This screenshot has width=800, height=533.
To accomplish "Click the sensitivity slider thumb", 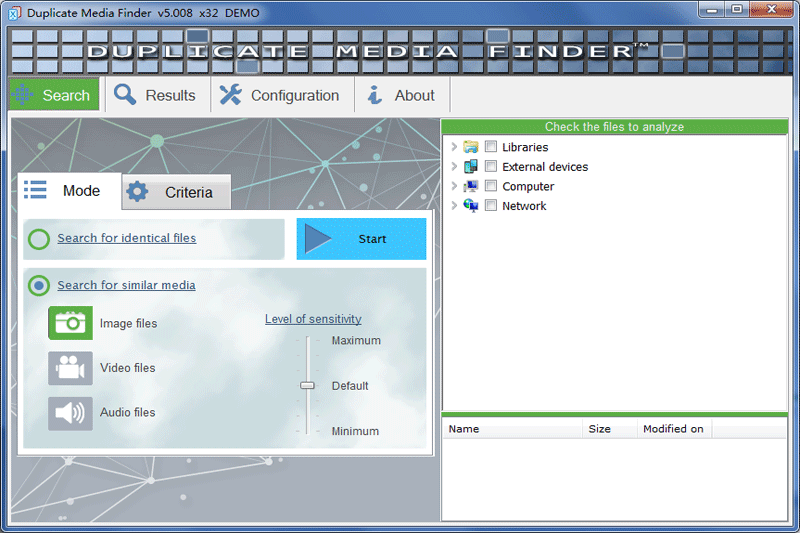I will (307, 386).
